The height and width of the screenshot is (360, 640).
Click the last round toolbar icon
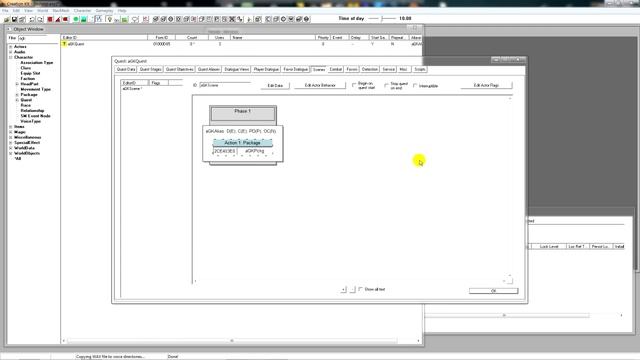tap(307, 19)
